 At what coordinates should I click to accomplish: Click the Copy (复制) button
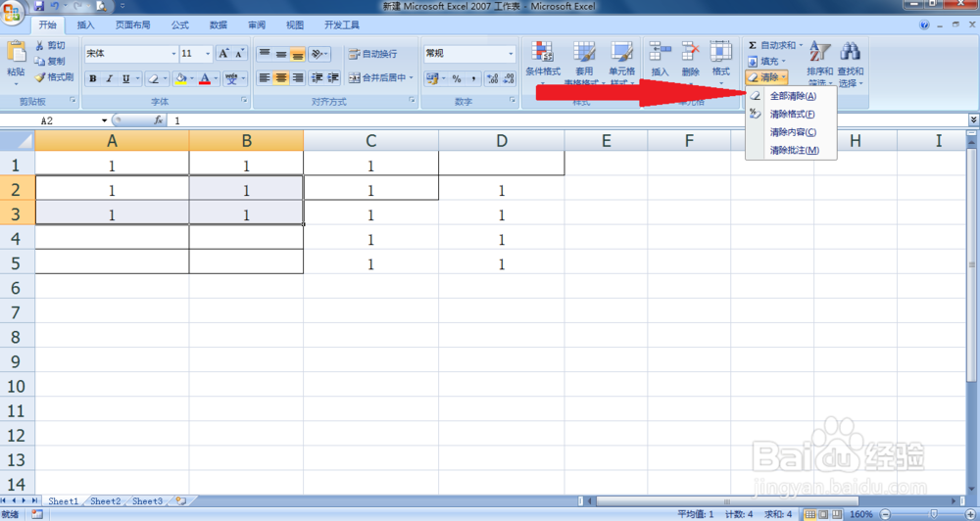(x=50, y=62)
